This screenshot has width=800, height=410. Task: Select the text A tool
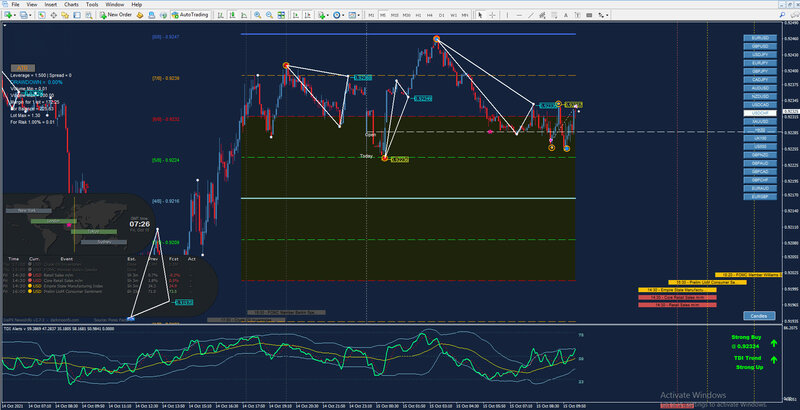566,15
